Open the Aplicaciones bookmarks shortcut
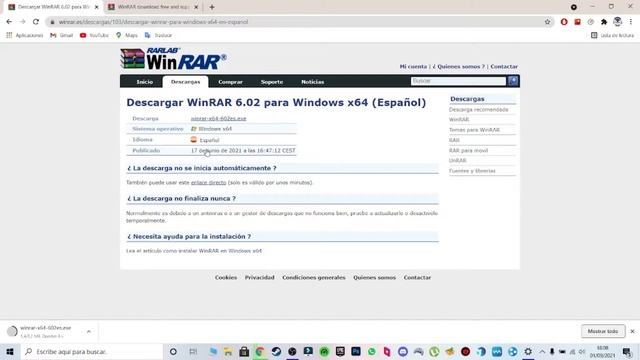The width and height of the screenshot is (640, 360). [x=24, y=36]
